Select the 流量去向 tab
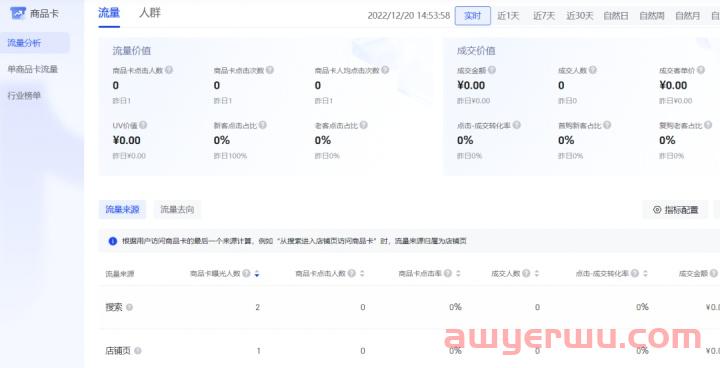This screenshot has height=368, width=720. (177, 209)
